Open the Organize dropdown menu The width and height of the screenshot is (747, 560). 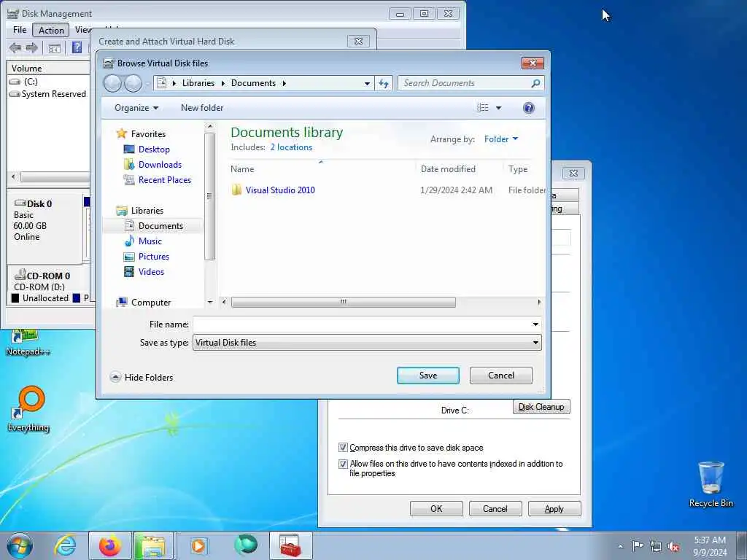tap(136, 108)
